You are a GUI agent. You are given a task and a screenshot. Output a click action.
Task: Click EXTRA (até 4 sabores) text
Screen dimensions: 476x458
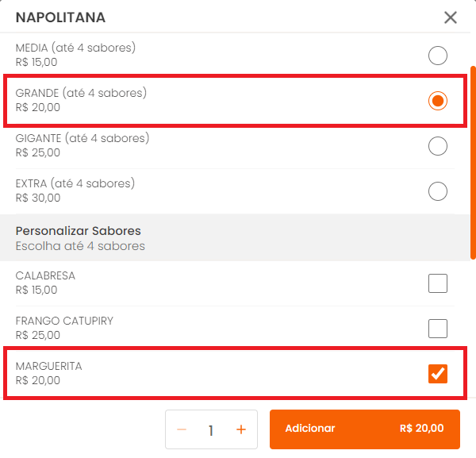click(x=75, y=183)
